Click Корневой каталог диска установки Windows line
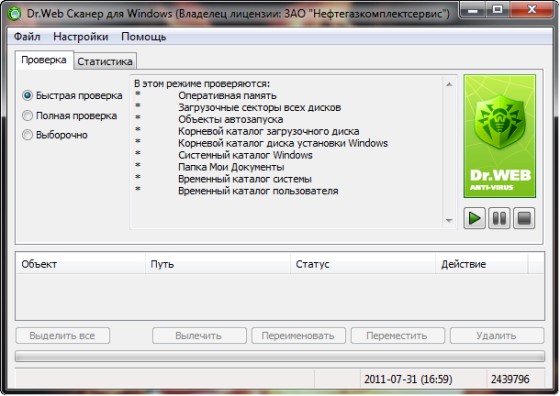Image resolution: width=560 pixels, height=396 pixels. (x=283, y=143)
